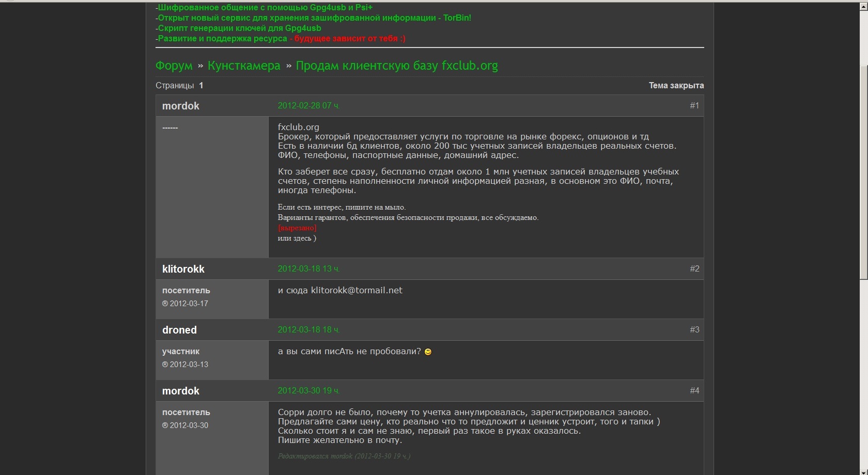Screen dimensions: 868x475
Task: Open the Gpg4usb and Psi+ encrypted chat link
Action: tap(265, 8)
